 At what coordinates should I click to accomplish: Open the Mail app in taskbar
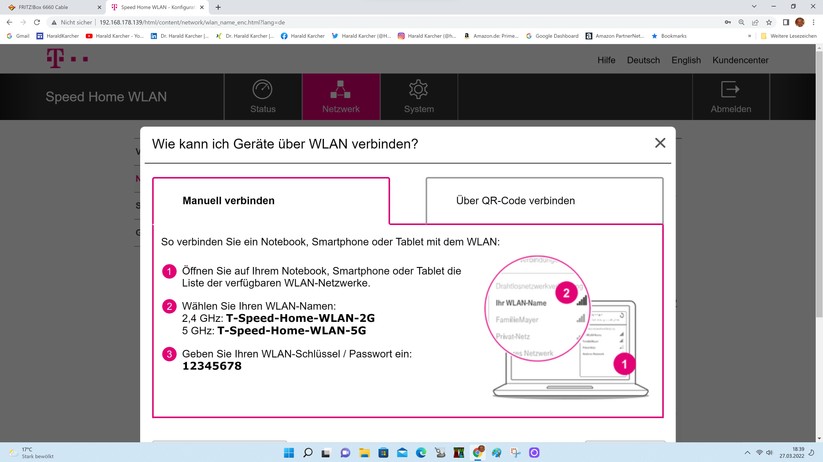[402, 453]
